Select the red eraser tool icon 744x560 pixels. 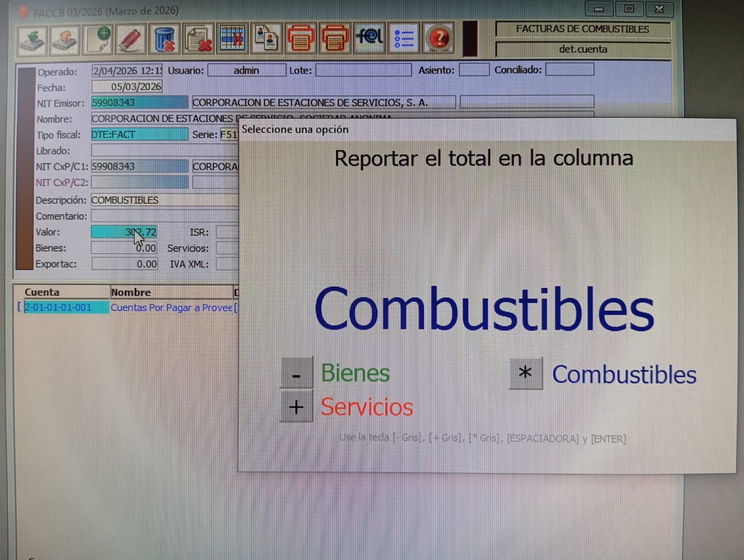pos(131,39)
